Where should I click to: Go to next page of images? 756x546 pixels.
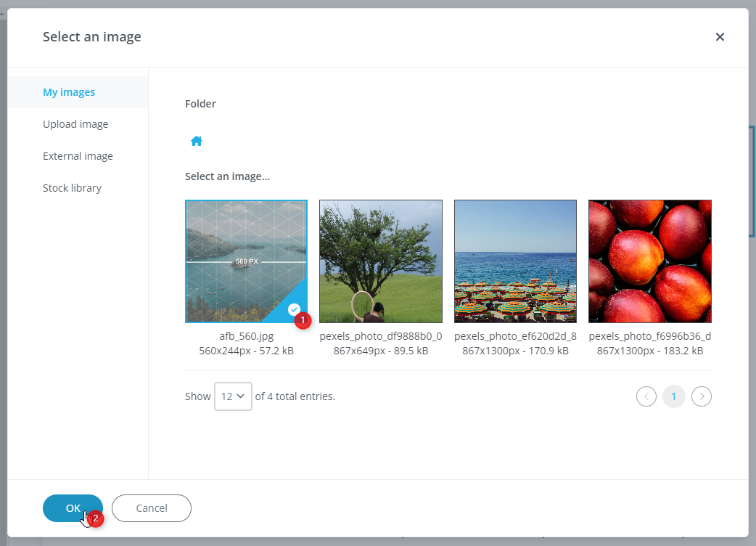(x=701, y=396)
